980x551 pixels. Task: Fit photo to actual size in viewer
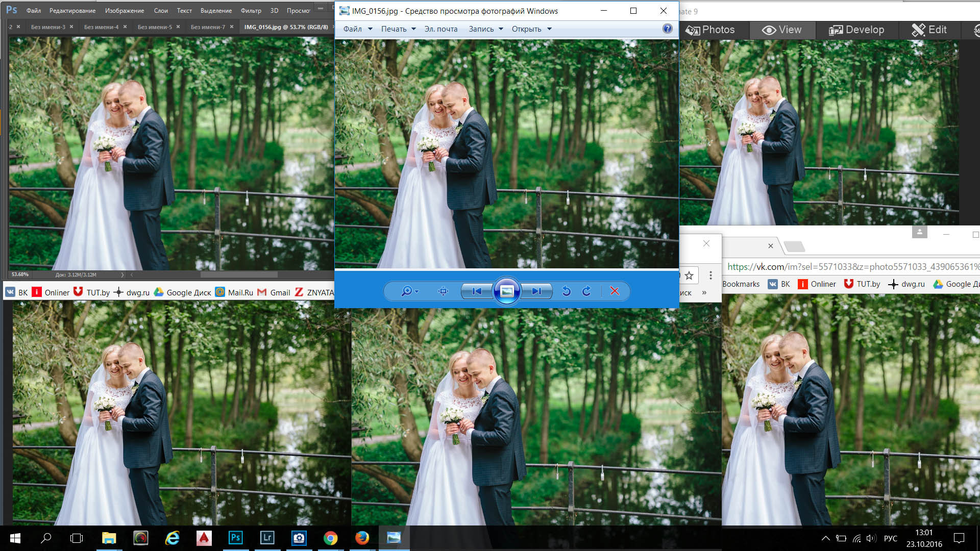click(x=443, y=291)
